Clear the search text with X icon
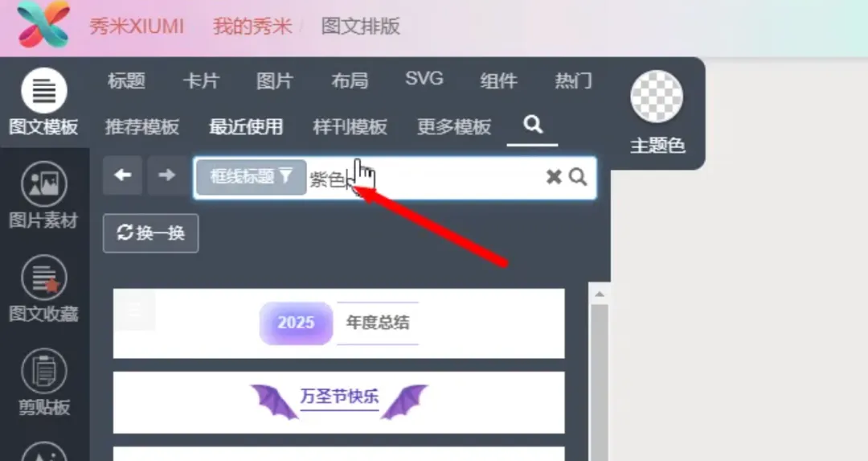 click(x=554, y=177)
